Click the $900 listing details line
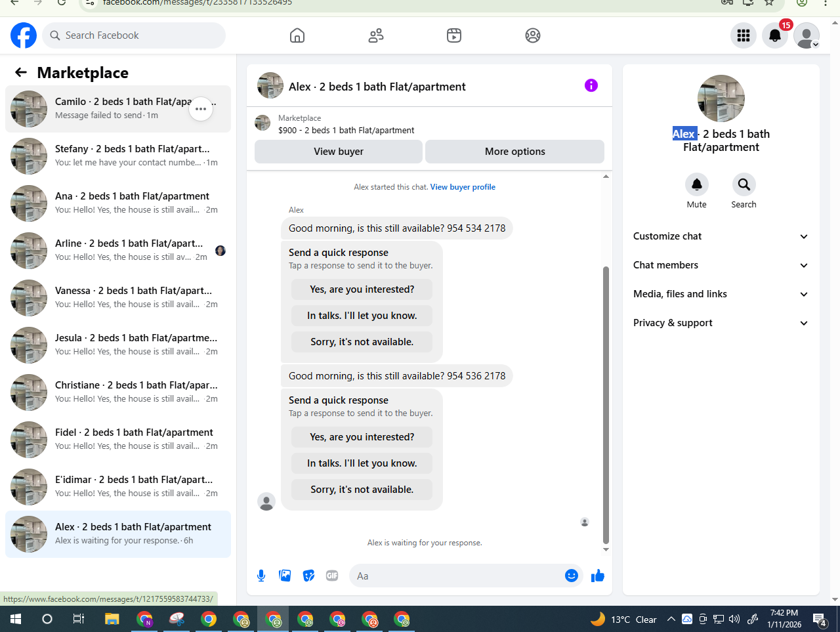The width and height of the screenshot is (840, 632). [x=346, y=130]
